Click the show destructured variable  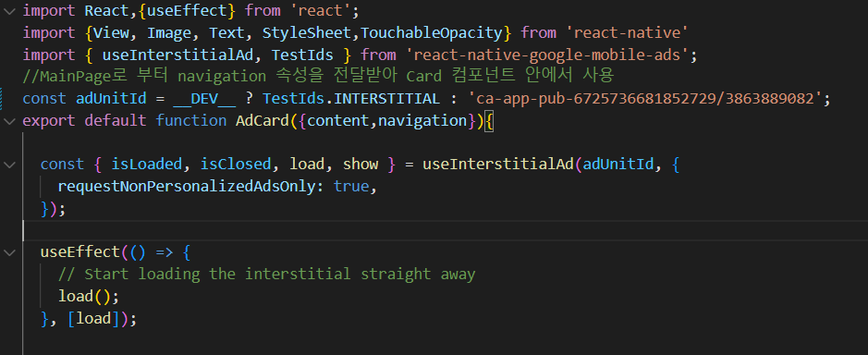point(361,165)
